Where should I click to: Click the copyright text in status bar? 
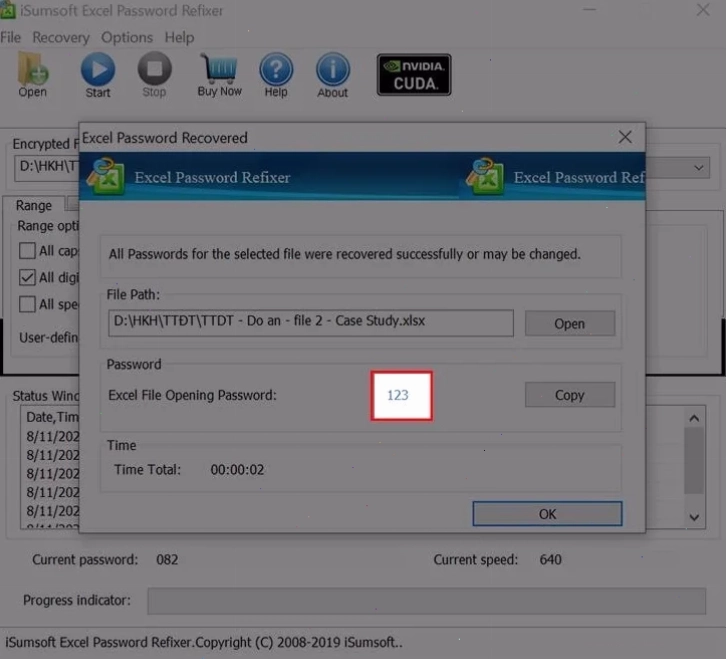(x=204, y=642)
